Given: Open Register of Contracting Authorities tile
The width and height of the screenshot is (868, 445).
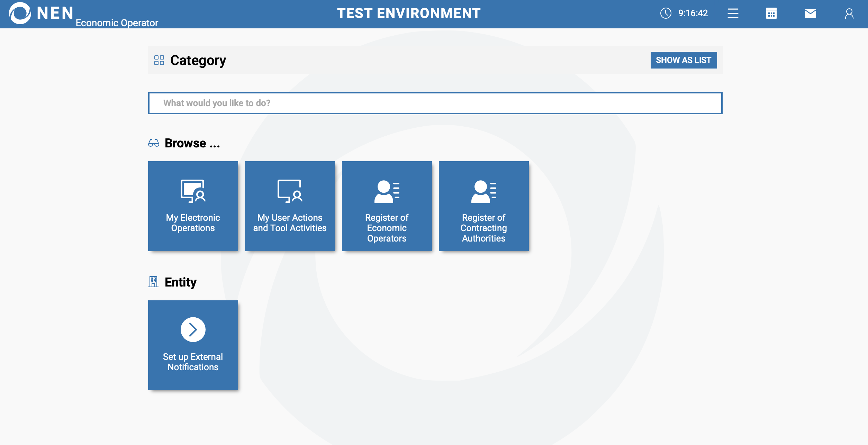Looking at the screenshot, I should pos(483,206).
